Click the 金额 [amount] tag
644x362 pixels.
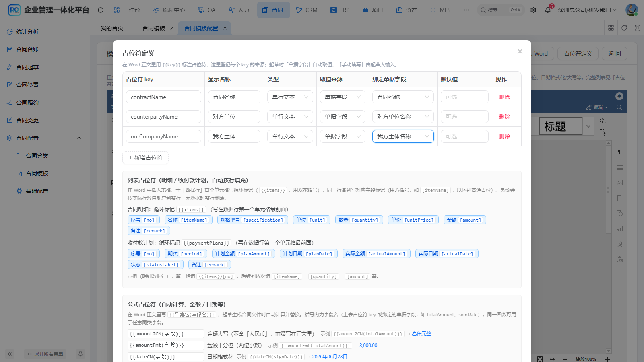click(464, 220)
